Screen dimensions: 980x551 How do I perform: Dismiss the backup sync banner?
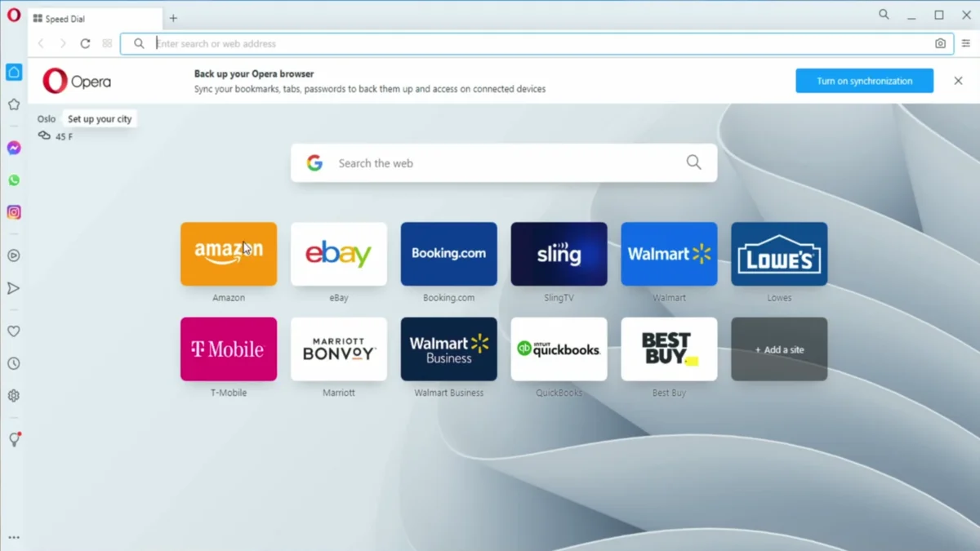pyautogui.click(x=958, y=81)
